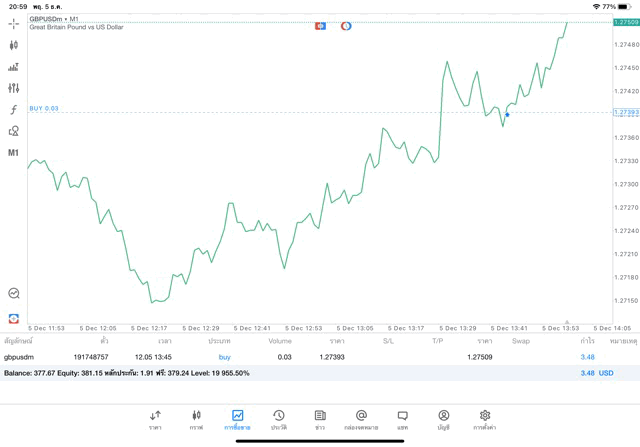This screenshot has height=447, width=640.
Task: Open the chart type candlestick icon
Action: click(14, 45)
